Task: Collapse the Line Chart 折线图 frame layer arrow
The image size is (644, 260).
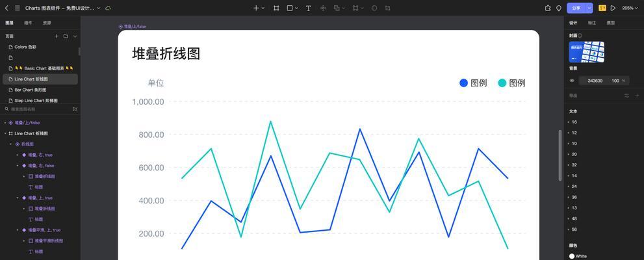Action: tap(5, 133)
